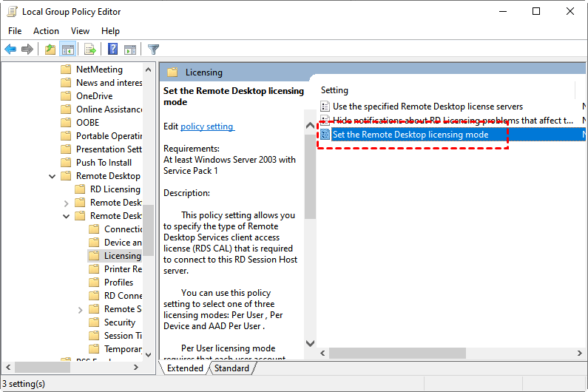This screenshot has width=588, height=392.
Task: Click tree pane horizontal scroll left arrow
Action: click(8, 368)
